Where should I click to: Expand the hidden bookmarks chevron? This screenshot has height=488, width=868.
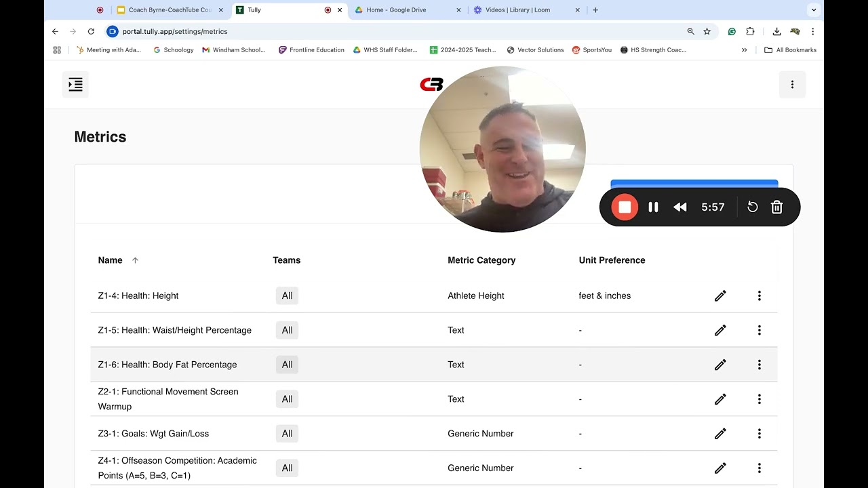744,50
